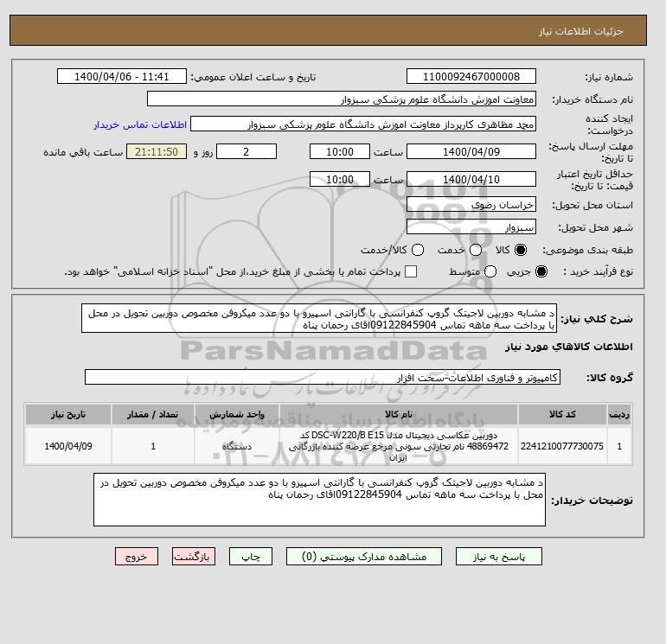Click the بازگشت back button
The height and width of the screenshot is (644, 666).
(194, 557)
